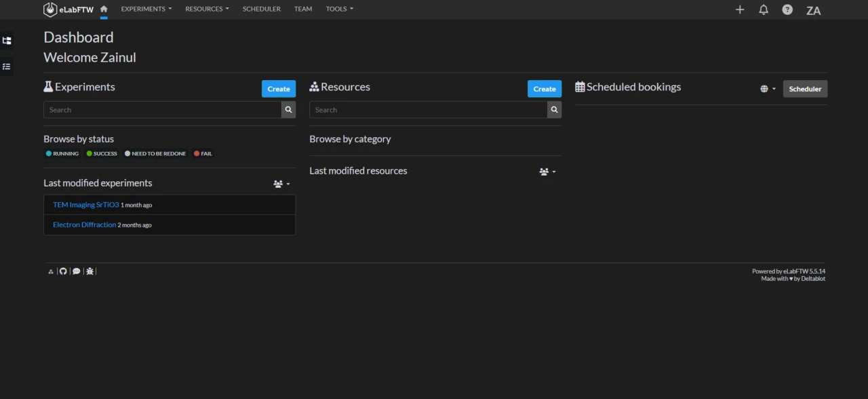Filter experiments by Fail status
The image size is (868, 399).
tap(203, 153)
